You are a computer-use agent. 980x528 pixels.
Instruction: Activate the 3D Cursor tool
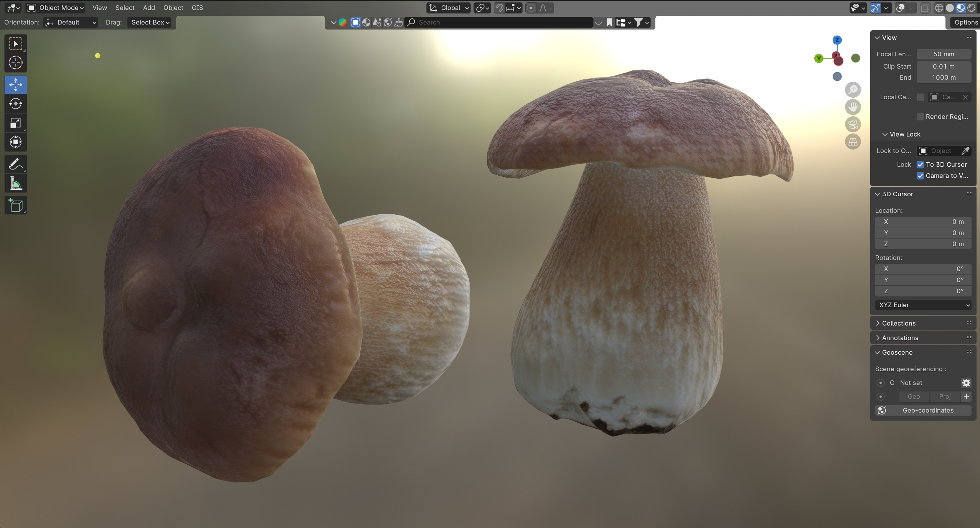[x=15, y=63]
